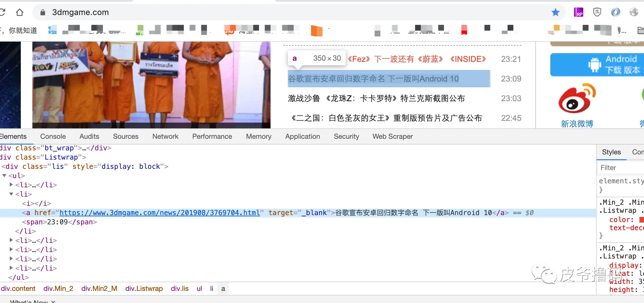Open the Application tab
This screenshot has width=644, height=303.
pyautogui.click(x=303, y=136)
